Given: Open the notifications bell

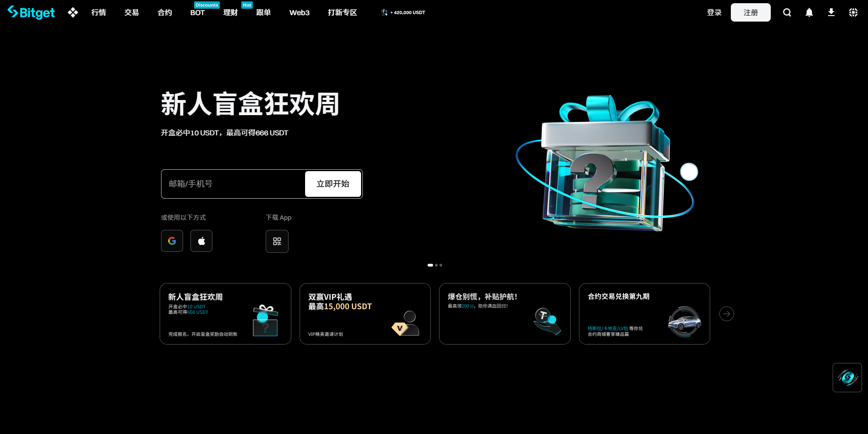Looking at the screenshot, I should click(809, 12).
